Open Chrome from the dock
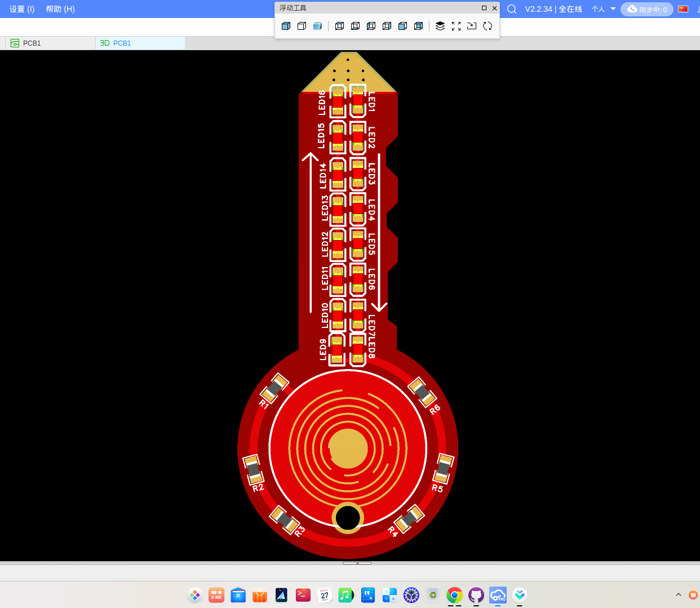 (454, 595)
